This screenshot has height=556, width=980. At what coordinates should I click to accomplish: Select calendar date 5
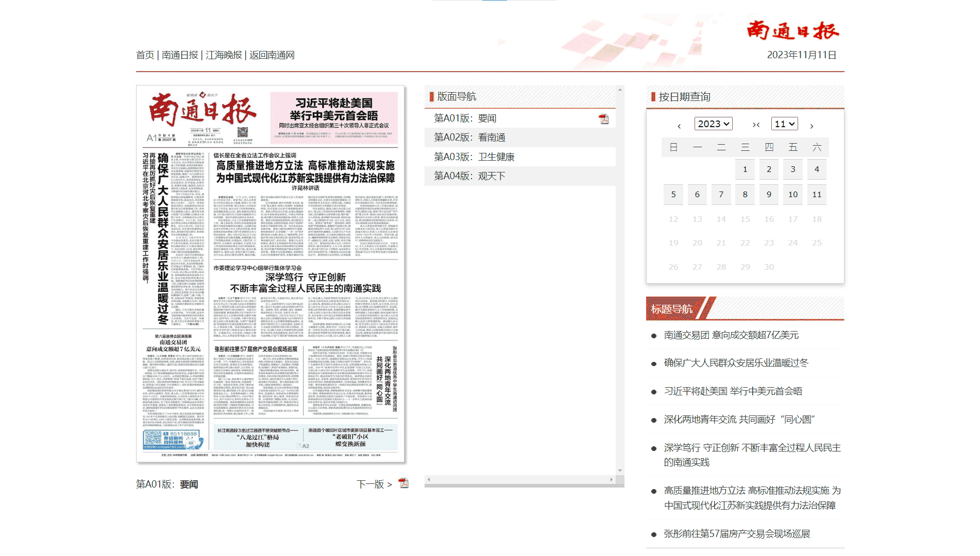click(x=673, y=195)
